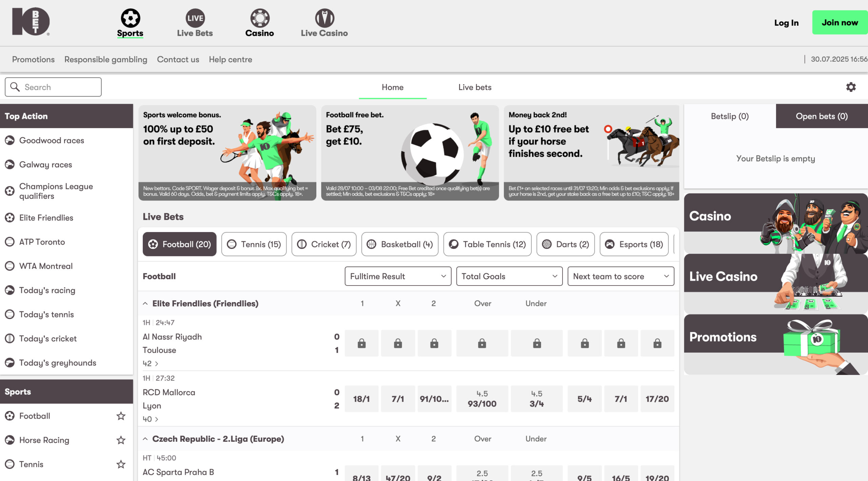Open the Help centre link
The image size is (868, 481).
click(230, 59)
